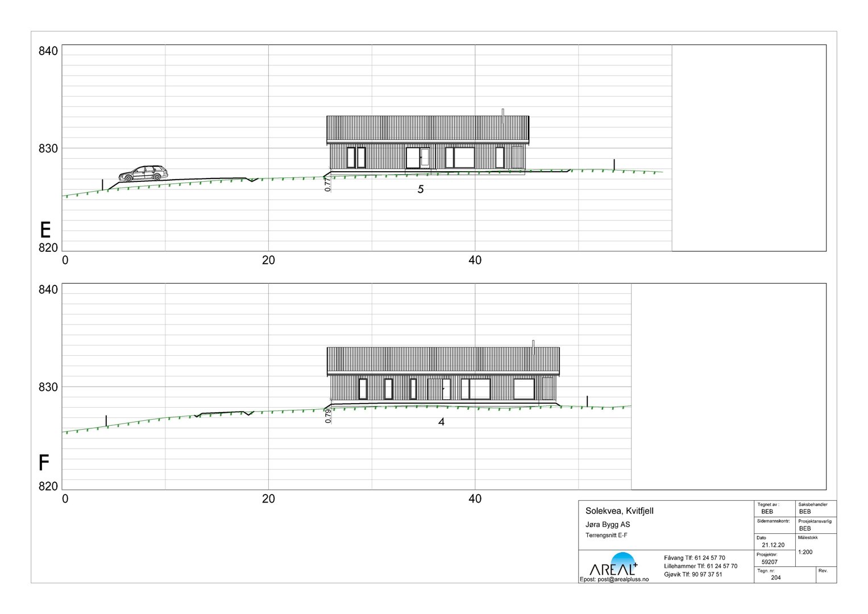Image resolution: width=868 pixels, height=614 pixels.
Task: Click the Gjøvik phone number text
Action: 693,574
